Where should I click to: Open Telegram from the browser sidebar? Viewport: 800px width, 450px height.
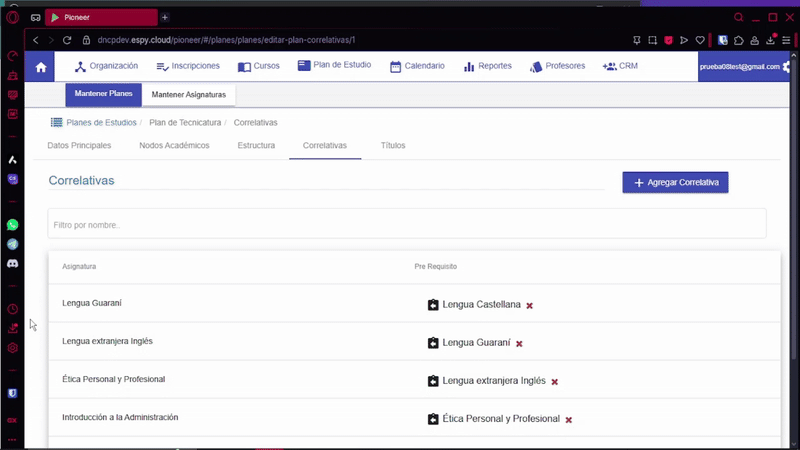click(13, 244)
